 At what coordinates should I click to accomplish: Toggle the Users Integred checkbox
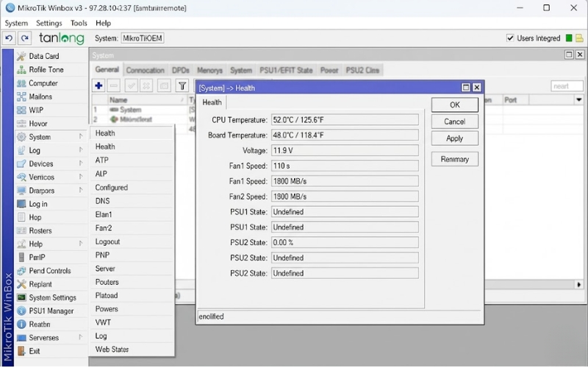(511, 38)
